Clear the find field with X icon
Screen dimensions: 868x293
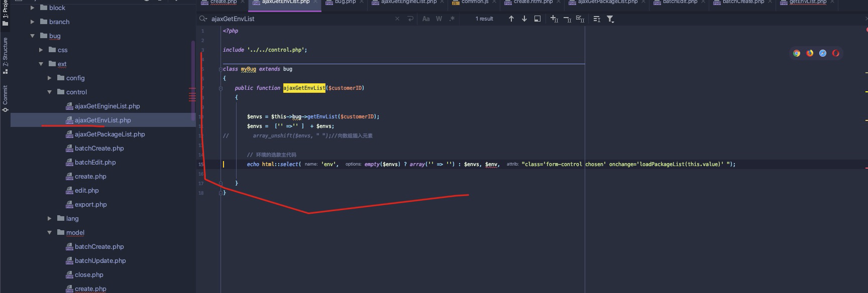pyautogui.click(x=397, y=19)
